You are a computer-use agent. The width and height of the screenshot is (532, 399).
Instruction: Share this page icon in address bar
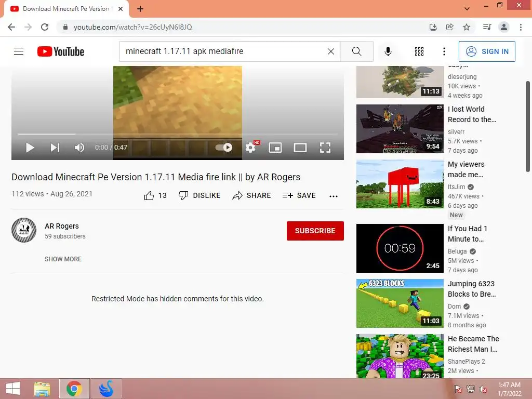click(449, 27)
